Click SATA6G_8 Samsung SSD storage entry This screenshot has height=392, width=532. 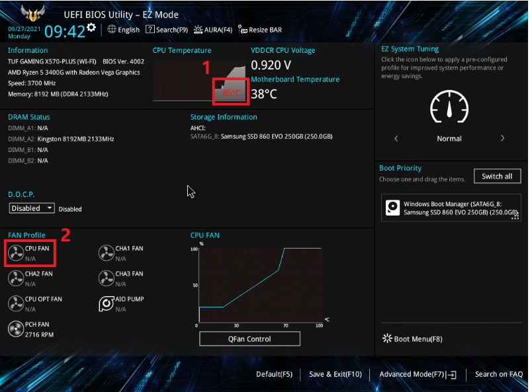click(x=261, y=137)
